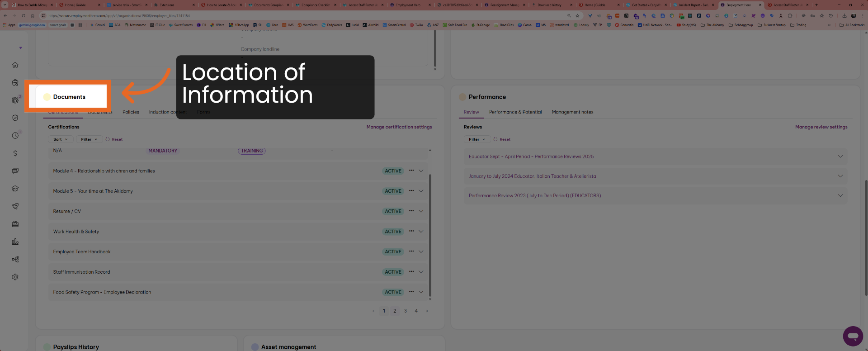The image size is (868, 351).
Task: Open the briefcase search icon in the sidebar
Action: click(x=15, y=82)
